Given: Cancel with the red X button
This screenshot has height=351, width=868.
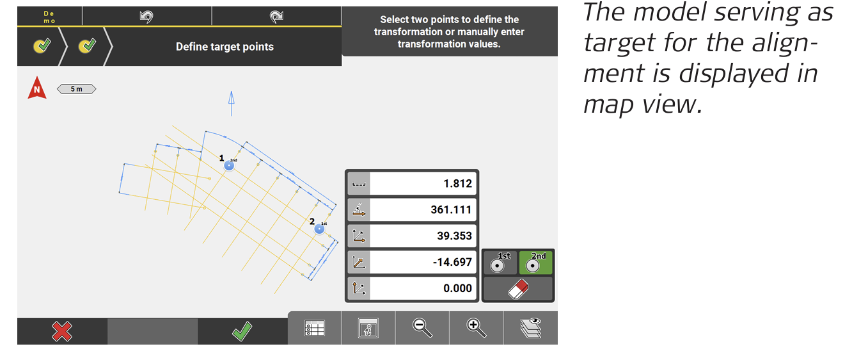Looking at the screenshot, I should pyautogui.click(x=62, y=331).
